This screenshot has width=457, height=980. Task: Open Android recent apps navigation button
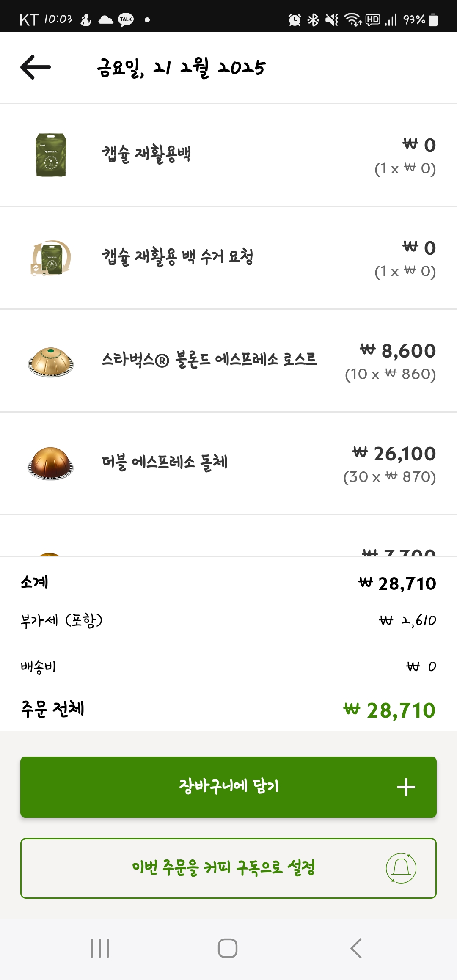coord(100,948)
